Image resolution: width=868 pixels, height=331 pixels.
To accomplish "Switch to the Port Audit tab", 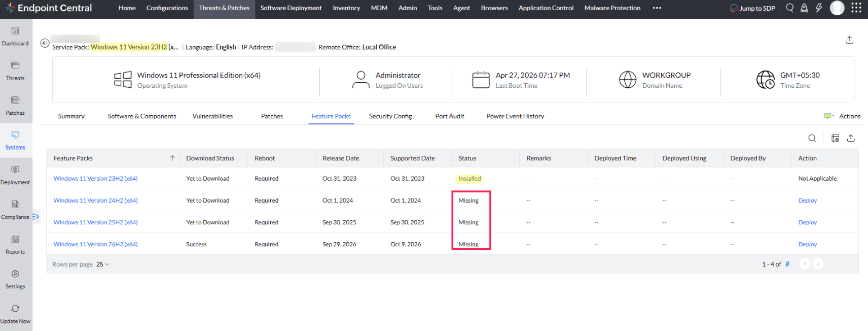I will [450, 116].
